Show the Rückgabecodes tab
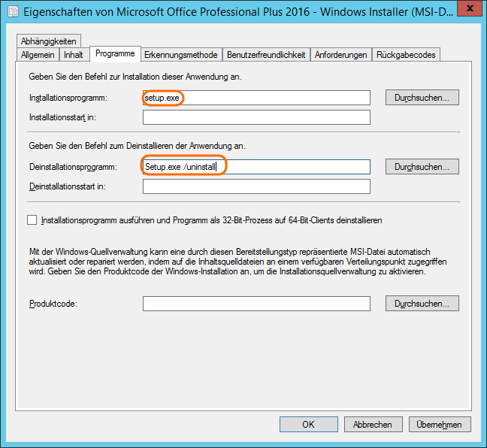 [407, 54]
